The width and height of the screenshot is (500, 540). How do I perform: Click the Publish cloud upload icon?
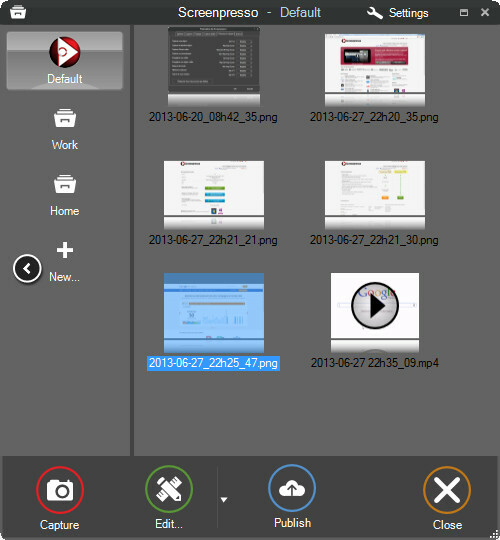point(292,488)
